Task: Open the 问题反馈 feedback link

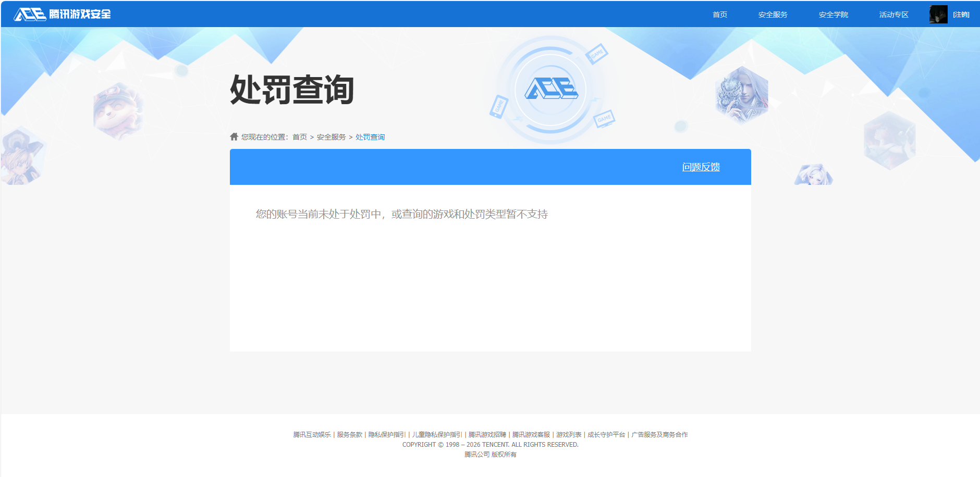Action: pyautogui.click(x=701, y=167)
